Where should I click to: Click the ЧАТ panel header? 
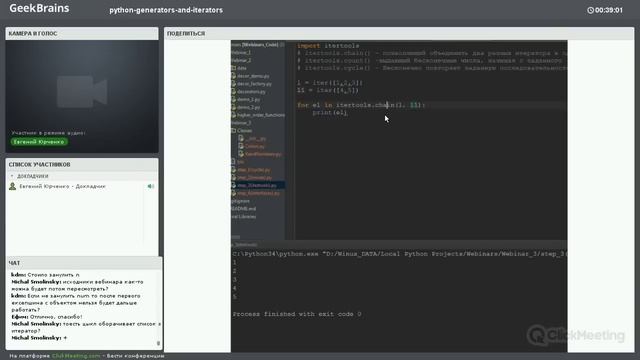[x=84, y=263]
